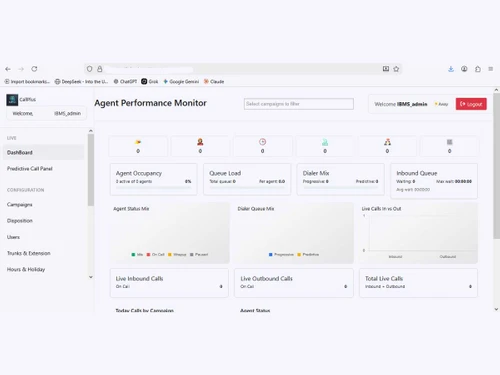This screenshot has height=375, width=500.
Task: Click the main page scrollbar thumb
Action: 496,166
